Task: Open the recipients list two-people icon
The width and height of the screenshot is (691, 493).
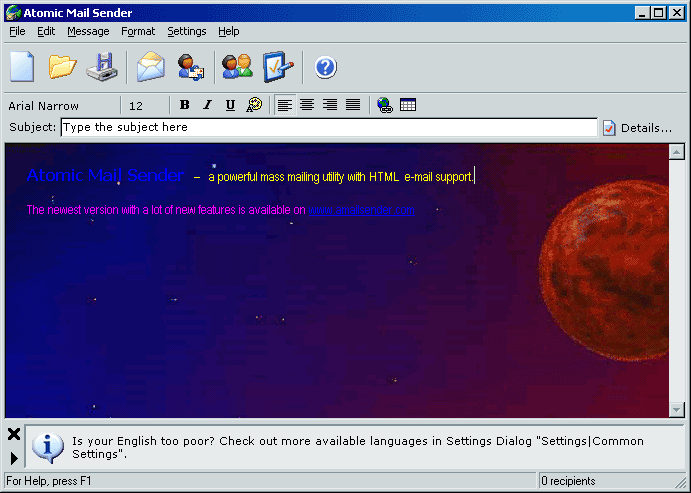Action: tap(238, 67)
